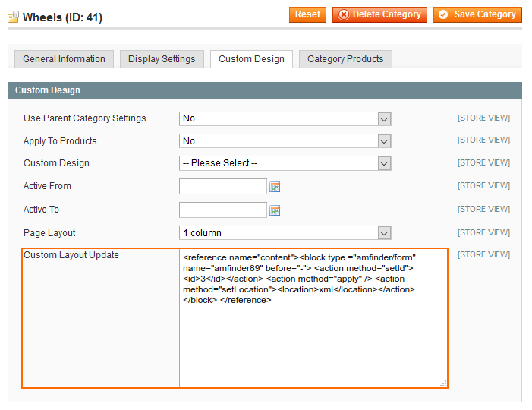Click inside the Custom Layout Update textarea
The width and height of the screenshot is (532, 410).
click(313, 342)
